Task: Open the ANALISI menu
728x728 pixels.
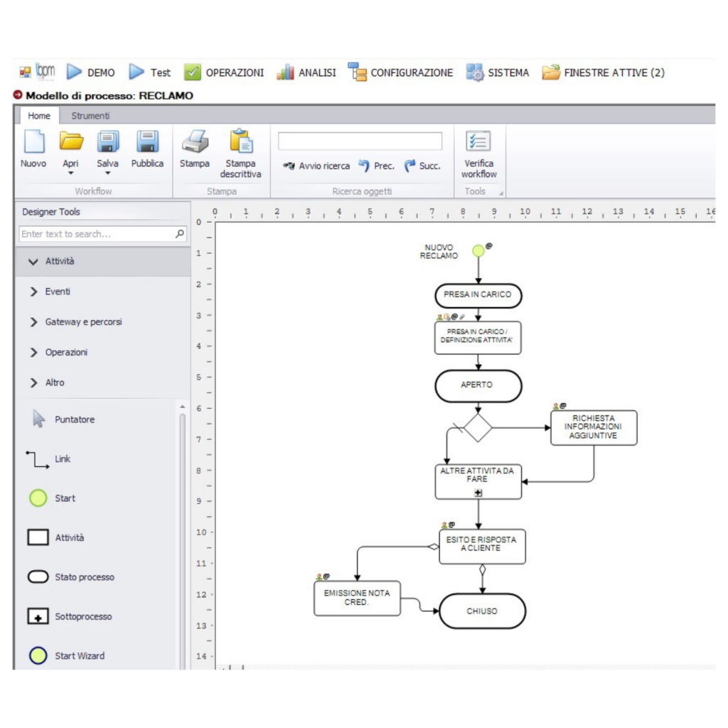Action: click(306, 73)
